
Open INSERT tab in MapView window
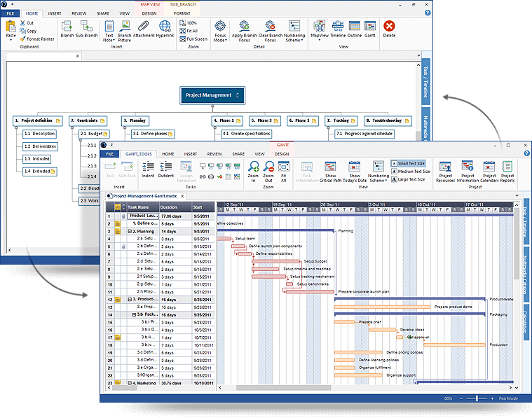coord(55,13)
